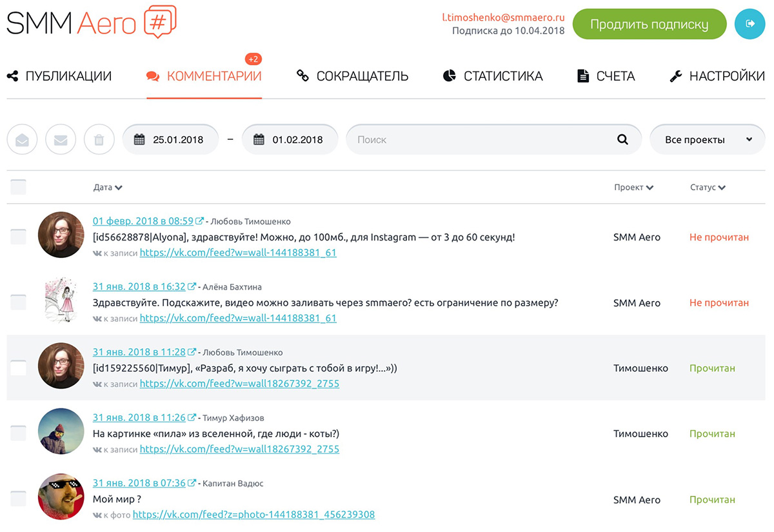Viewport: 774px width, 532px height.
Task: Open the 31 янв. 2018 в 11:28 date link
Action: tap(139, 353)
